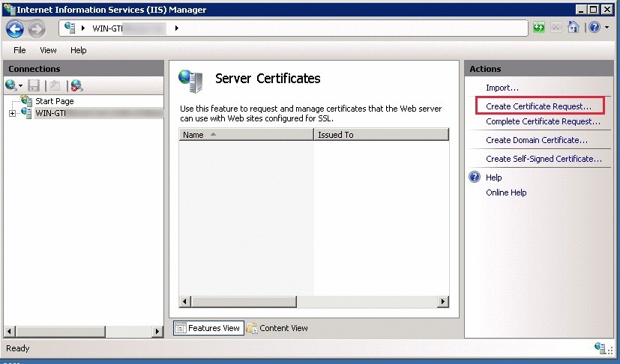Click the delete connection icon in Connections toolbar
The height and width of the screenshot is (364, 620).
(x=76, y=85)
